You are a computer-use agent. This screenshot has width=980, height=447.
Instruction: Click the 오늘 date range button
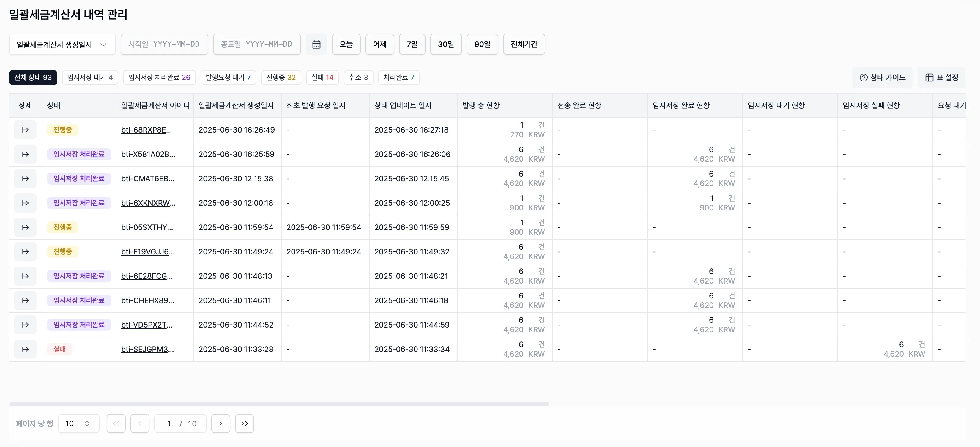coord(346,44)
